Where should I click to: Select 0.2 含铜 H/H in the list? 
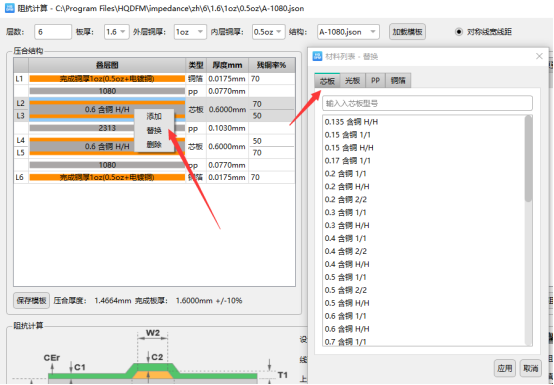point(423,186)
